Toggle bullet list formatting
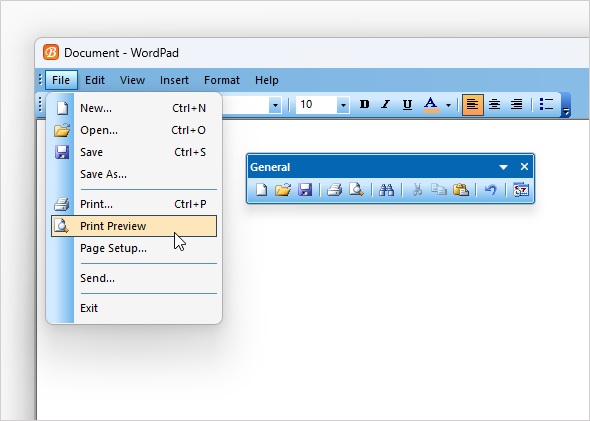 click(x=546, y=104)
